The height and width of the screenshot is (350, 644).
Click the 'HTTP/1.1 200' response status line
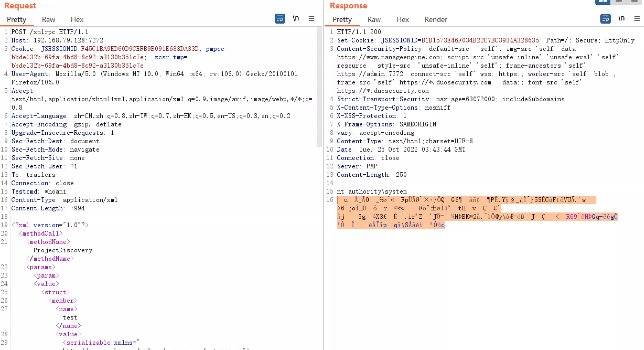tap(359, 32)
